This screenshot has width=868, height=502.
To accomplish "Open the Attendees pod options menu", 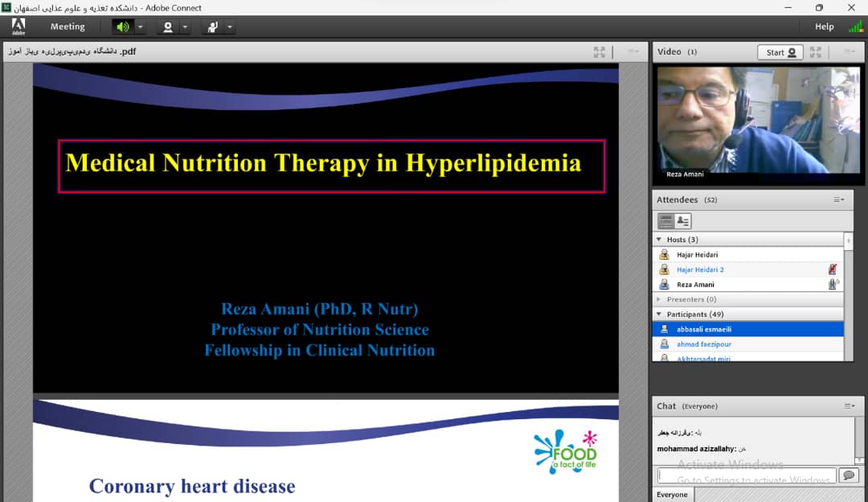I will point(838,200).
